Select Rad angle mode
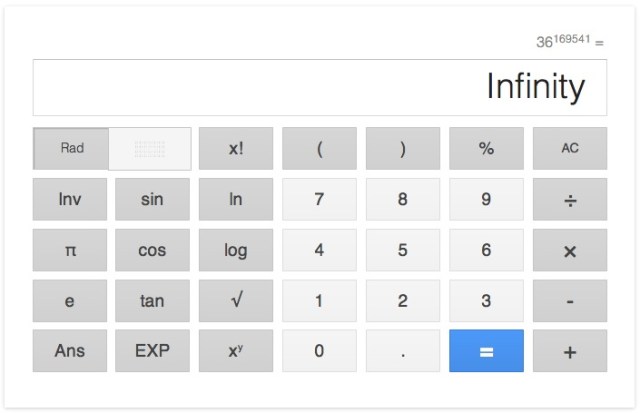640x413 pixels. point(71,148)
